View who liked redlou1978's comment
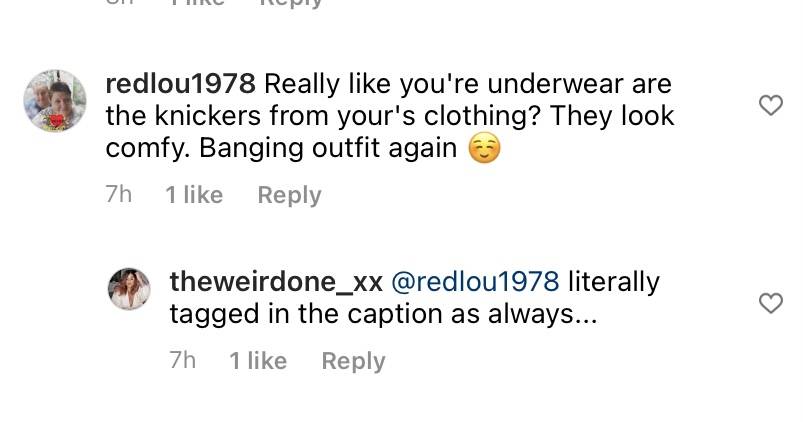The height and width of the screenshot is (422, 803). point(194,195)
